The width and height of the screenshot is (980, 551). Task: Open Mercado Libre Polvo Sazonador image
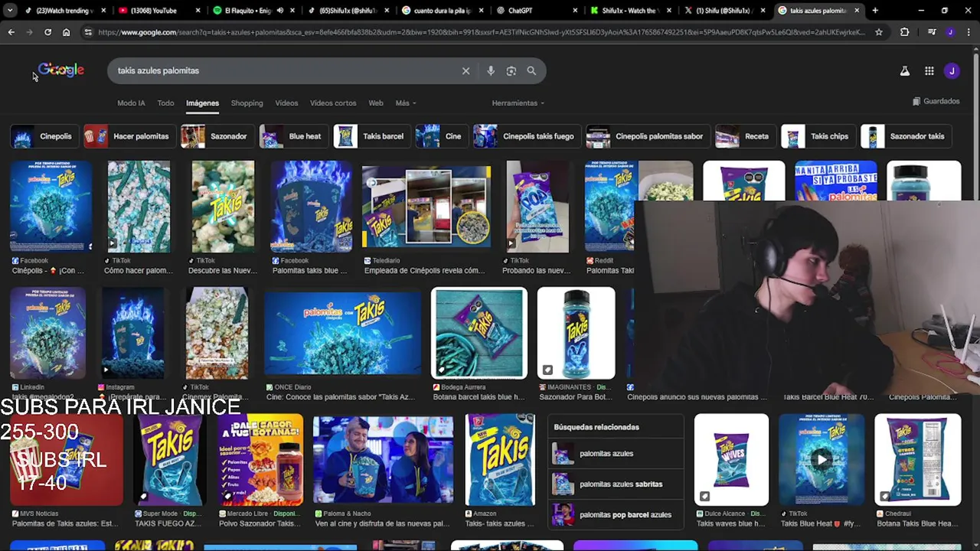click(260, 460)
